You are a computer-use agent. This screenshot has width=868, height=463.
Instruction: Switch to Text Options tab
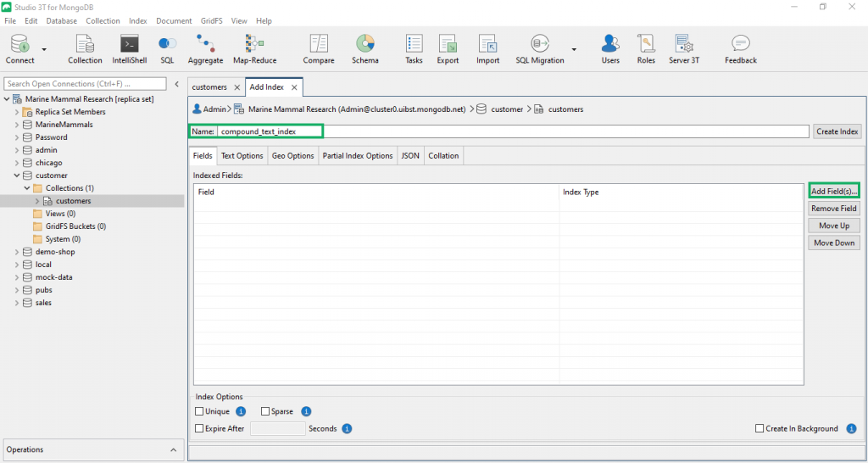(242, 156)
